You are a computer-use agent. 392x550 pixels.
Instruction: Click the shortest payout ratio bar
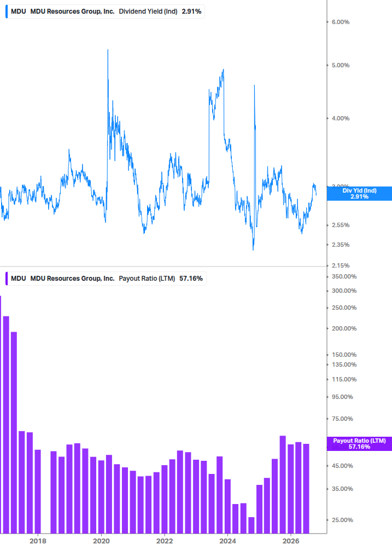pos(251,525)
